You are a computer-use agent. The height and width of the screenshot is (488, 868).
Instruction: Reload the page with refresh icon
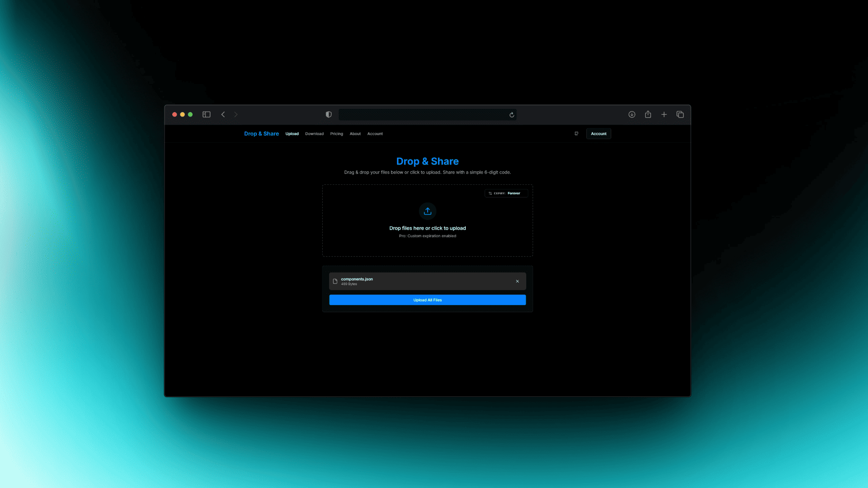point(512,115)
